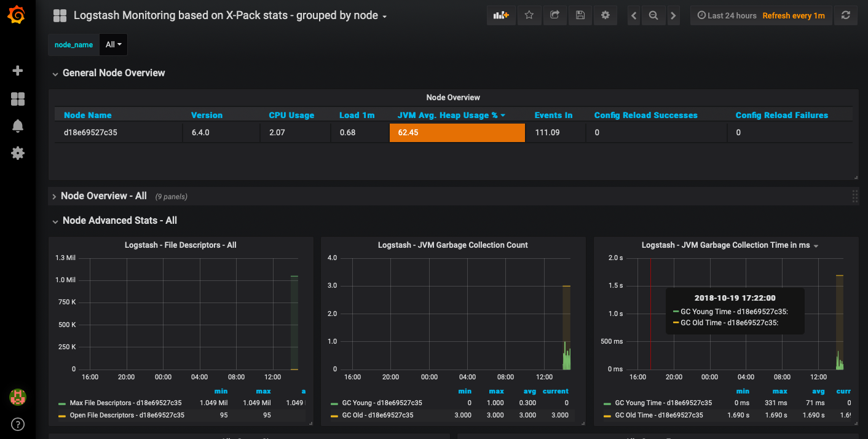Open the Help question mark icon
The width and height of the screenshot is (868, 439).
click(18, 424)
